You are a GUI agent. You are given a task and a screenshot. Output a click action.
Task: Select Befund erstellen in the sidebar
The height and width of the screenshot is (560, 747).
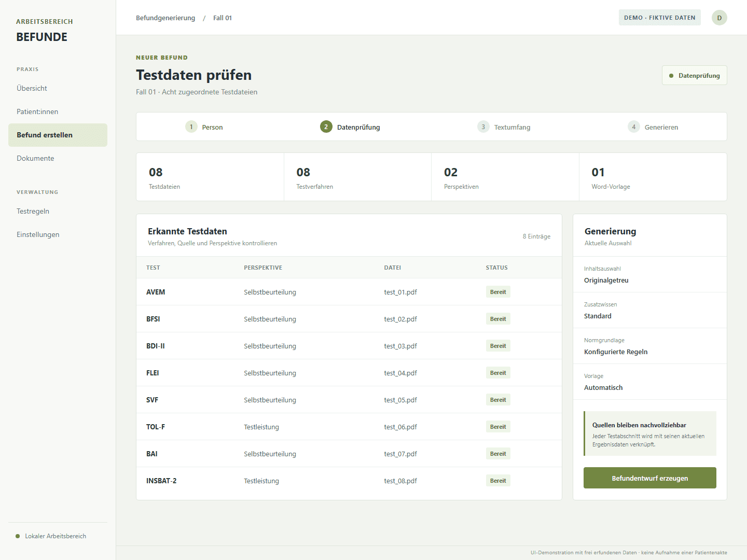click(x=58, y=135)
